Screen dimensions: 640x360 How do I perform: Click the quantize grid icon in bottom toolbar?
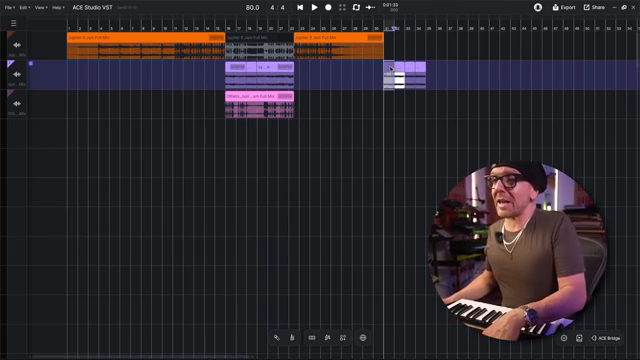[x=343, y=338]
